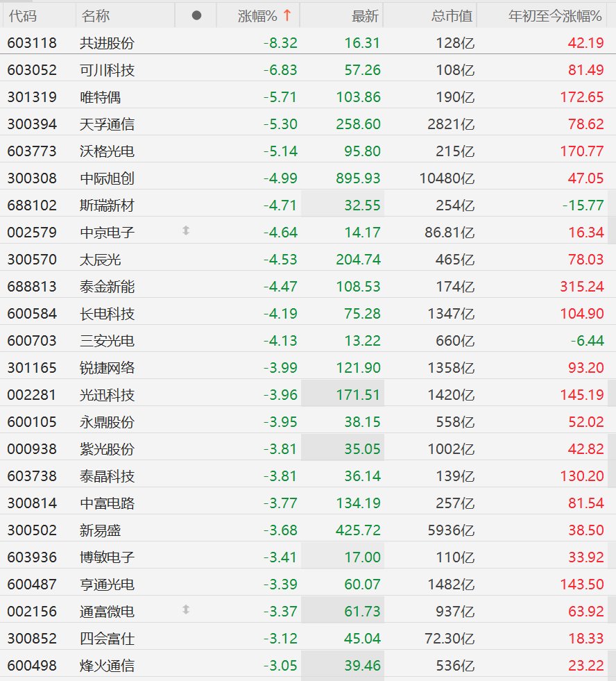This screenshot has width=616, height=681.
Task: Click YTD change -6.44
Action: pos(588,340)
